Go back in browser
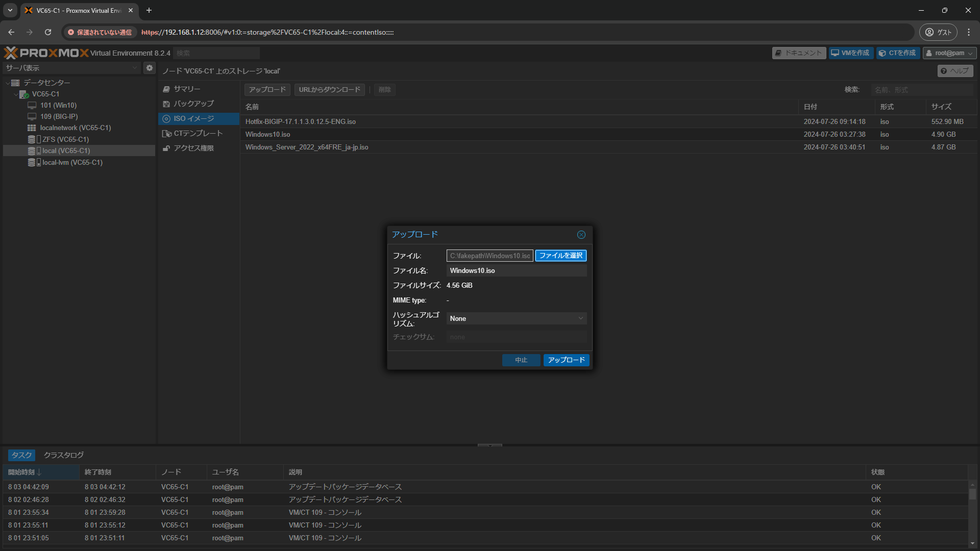Screen dimensions: 980x551 click(11, 32)
